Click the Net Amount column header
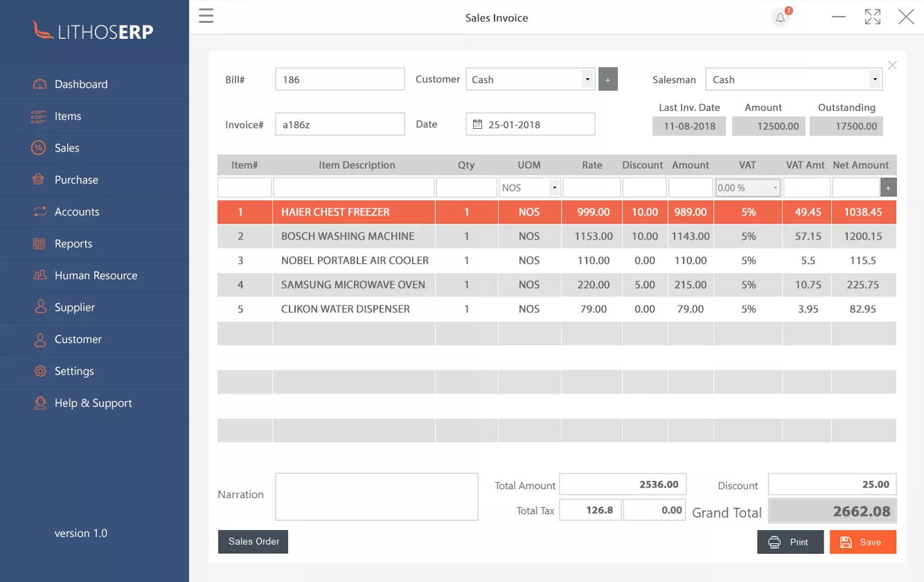924x582 pixels. pyautogui.click(x=861, y=165)
